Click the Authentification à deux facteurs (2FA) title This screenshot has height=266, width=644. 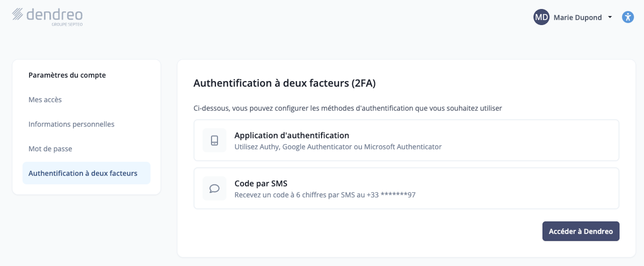(x=284, y=83)
